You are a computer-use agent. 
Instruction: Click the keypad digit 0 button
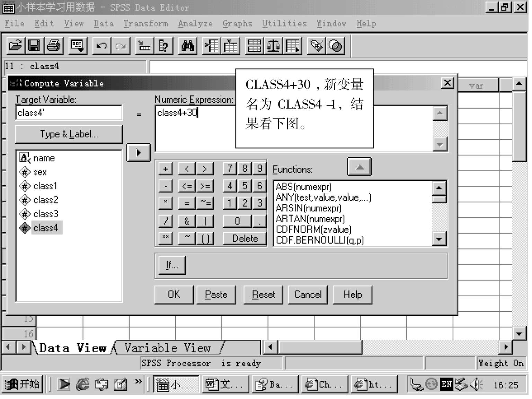[237, 221]
